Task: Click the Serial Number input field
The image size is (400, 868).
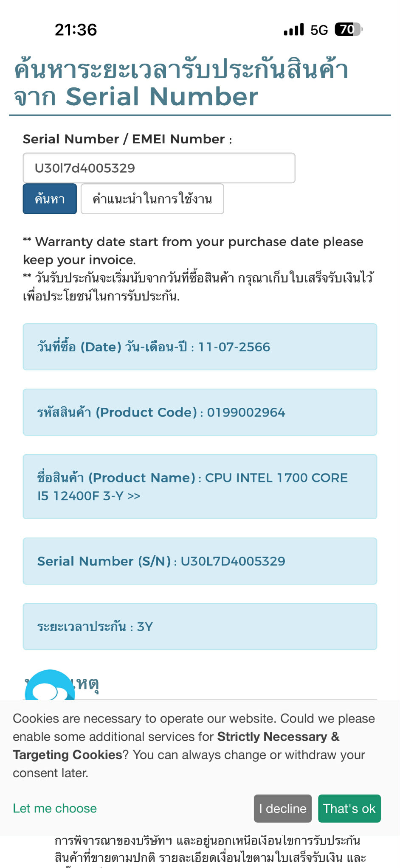Action: pos(159,168)
